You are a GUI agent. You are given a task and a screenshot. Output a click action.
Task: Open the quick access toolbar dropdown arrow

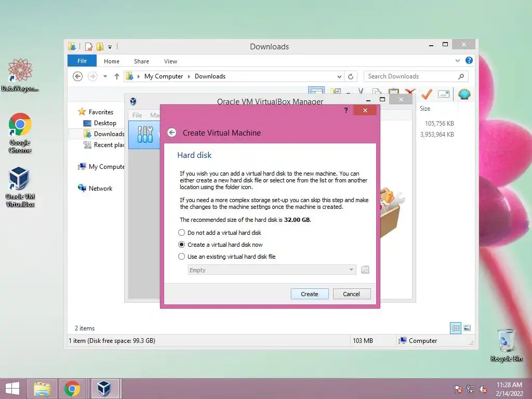110,47
